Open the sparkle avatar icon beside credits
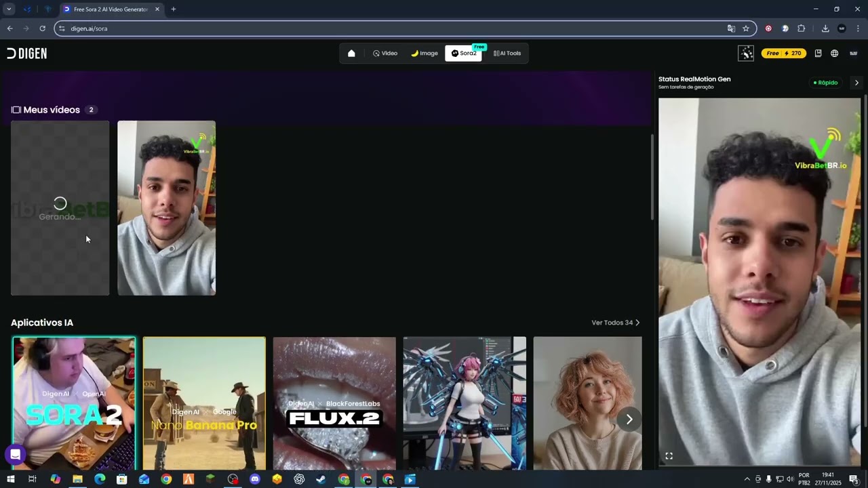Image resolution: width=868 pixels, height=488 pixels. tap(746, 54)
